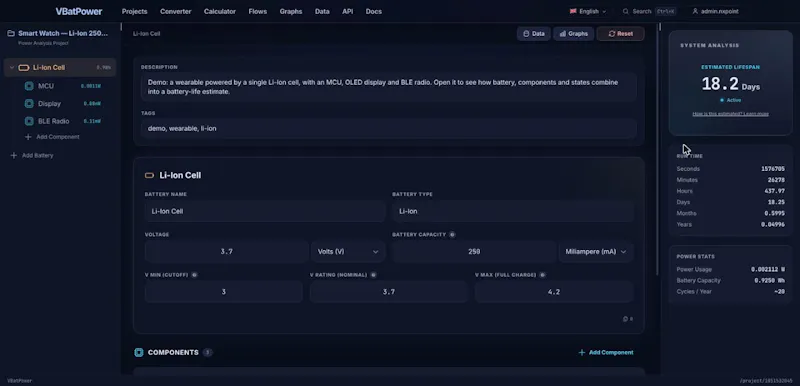Click Add Component link in Components header
Screen dimensions: 800x386
coord(606,352)
